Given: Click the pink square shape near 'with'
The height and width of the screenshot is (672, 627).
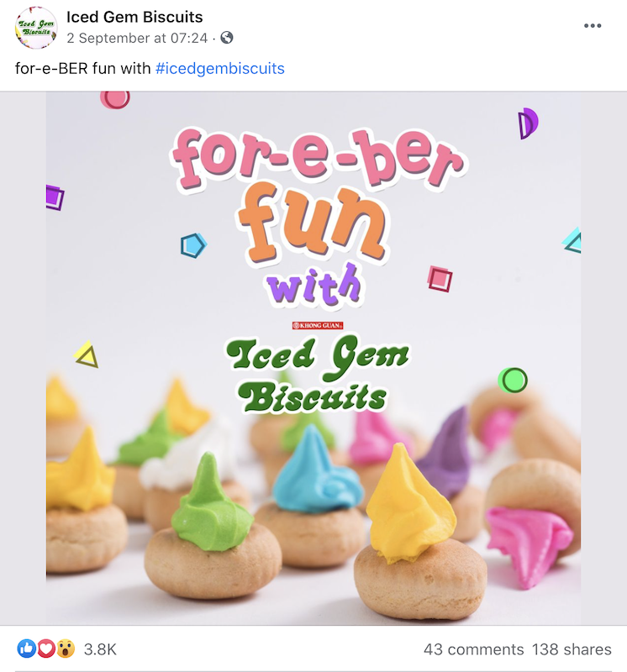Looking at the screenshot, I should pyautogui.click(x=440, y=279).
